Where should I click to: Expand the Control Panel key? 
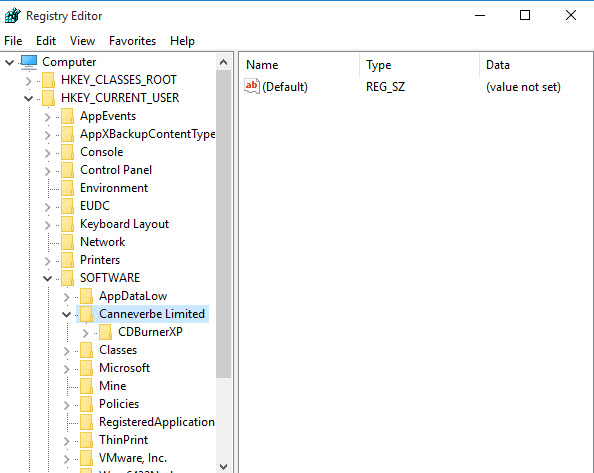47,171
